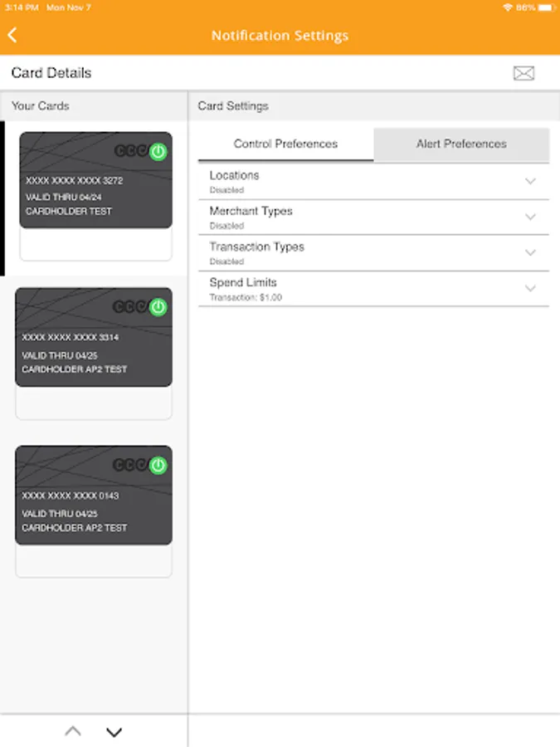The width and height of the screenshot is (560, 747).
Task: Expand the Merchant Types section
Action: click(x=530, y=217)
